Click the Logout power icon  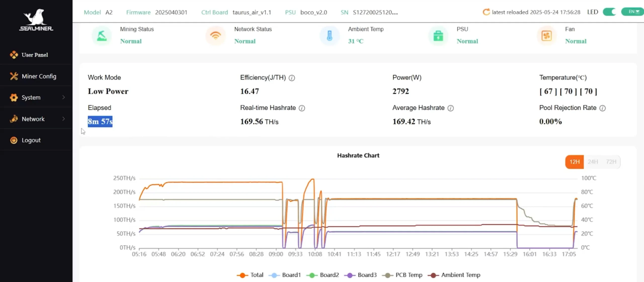coord(14,140)
